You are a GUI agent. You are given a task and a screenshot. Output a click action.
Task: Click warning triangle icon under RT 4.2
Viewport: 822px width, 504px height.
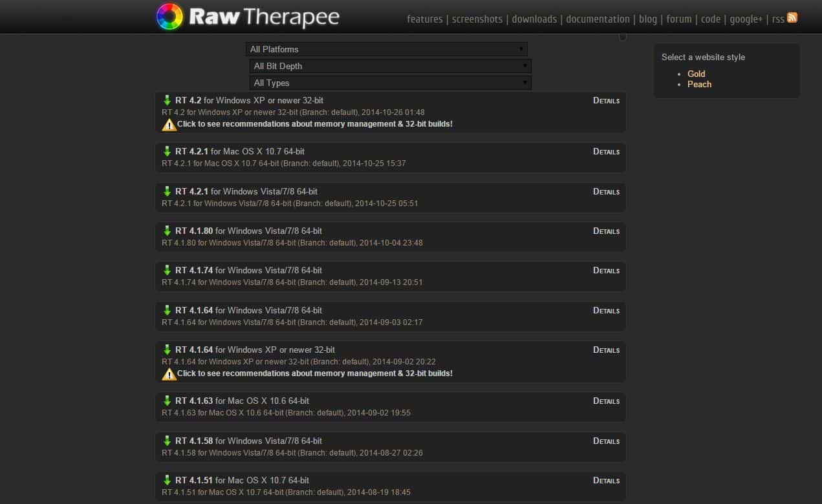click(x=169, y=124)
